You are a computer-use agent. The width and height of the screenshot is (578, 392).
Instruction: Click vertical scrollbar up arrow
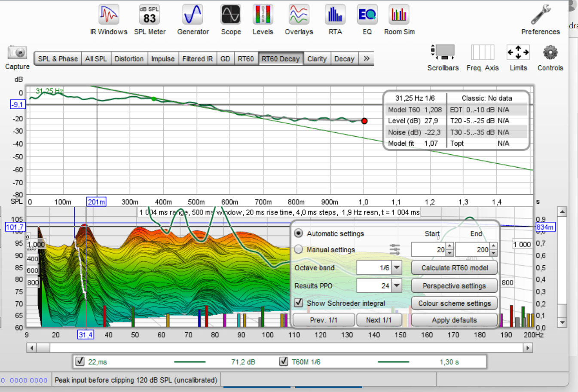[x=562, y=211]
